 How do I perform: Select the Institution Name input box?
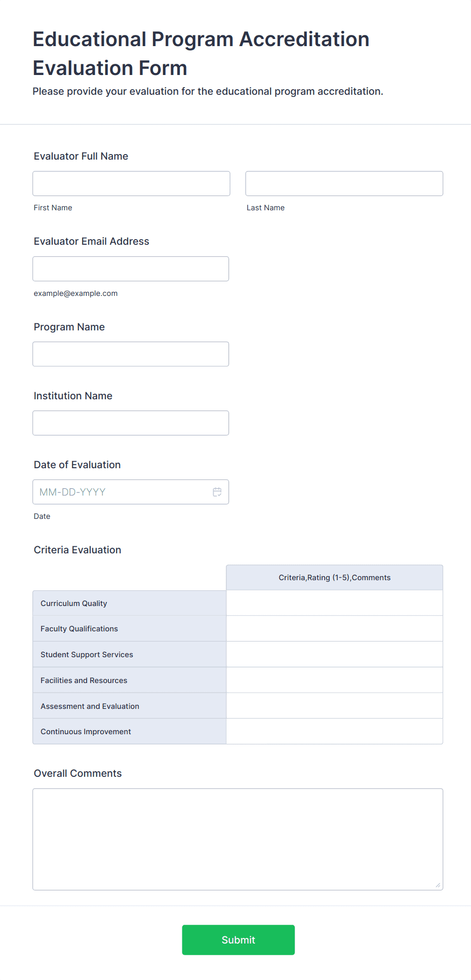[x=130, y=423]
